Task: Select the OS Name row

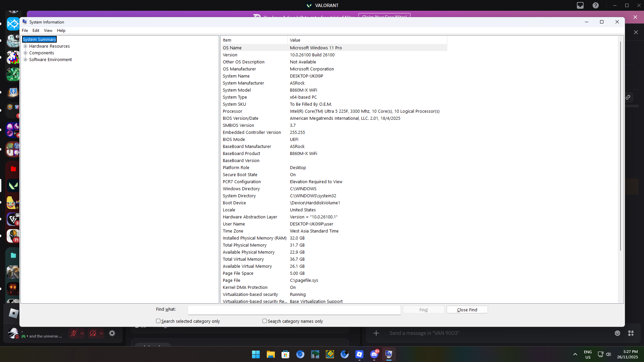Action: click(334, 48)
